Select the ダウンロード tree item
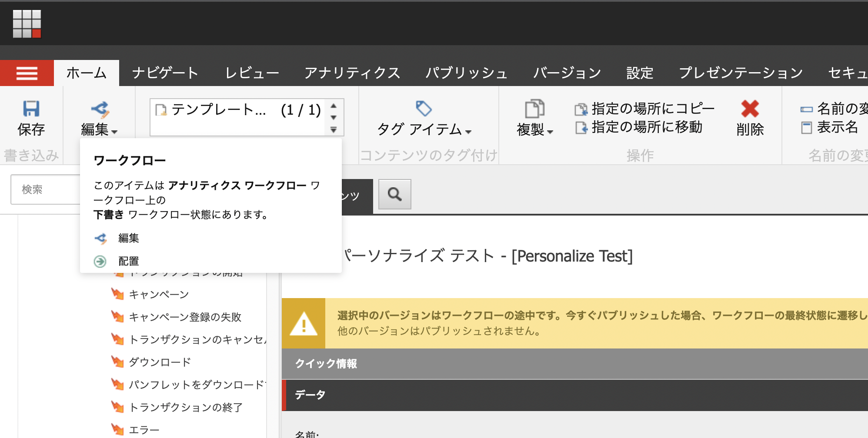The height and width of the screenshot is (438, 868). 160,362
